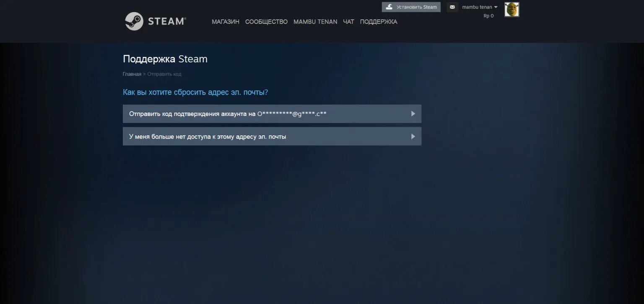Open the ПОДДЕРЖКА support menu

379,22
